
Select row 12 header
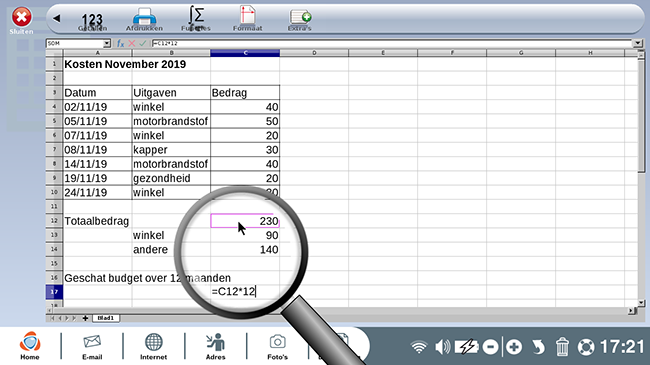click(x=54, y=221)
